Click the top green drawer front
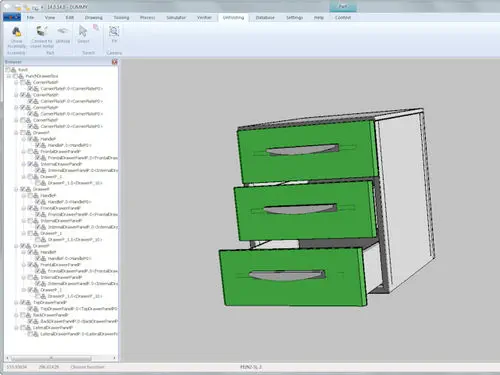Image resolution: width=500 pixels, height=375 pixels. pos(307,153)
